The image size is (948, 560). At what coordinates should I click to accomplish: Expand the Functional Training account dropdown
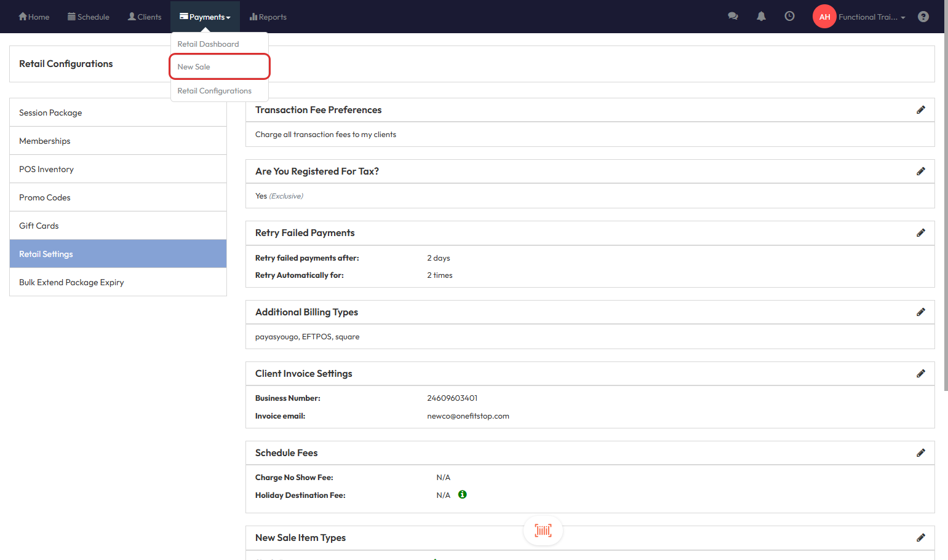871,17
